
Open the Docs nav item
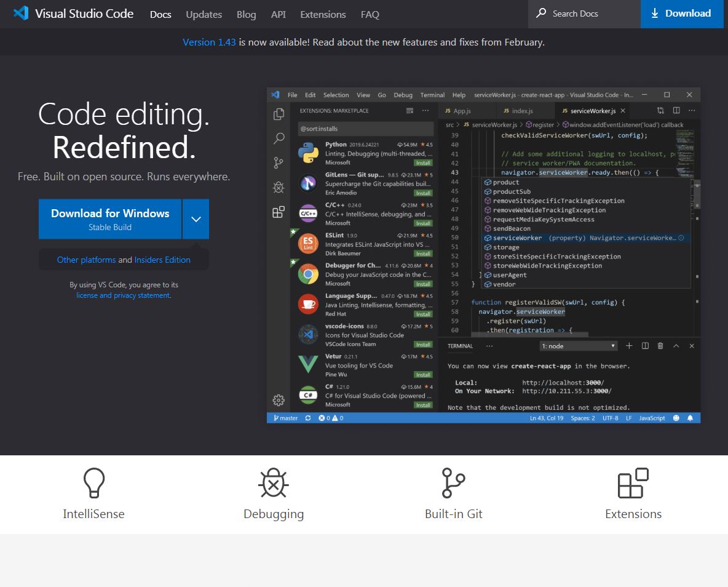click(x=160, y=14)
